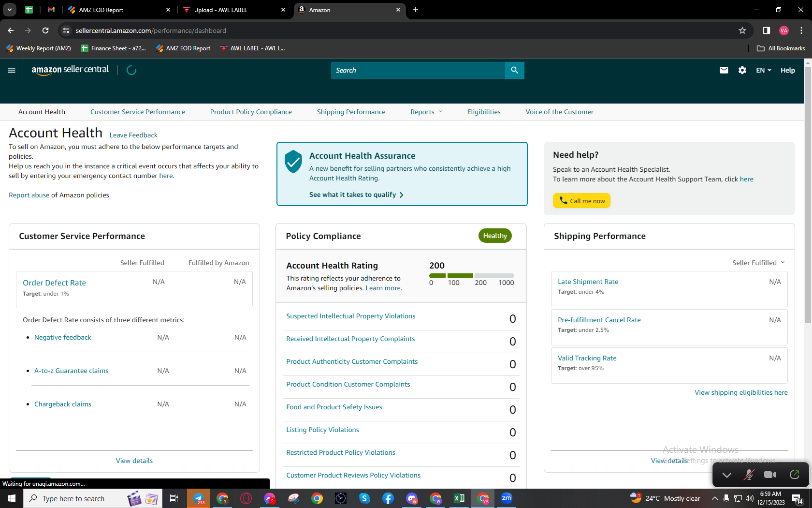Open the pinned green Sheets tab
This screenshot has width=812, height=508.
click(x=29, y=10)
